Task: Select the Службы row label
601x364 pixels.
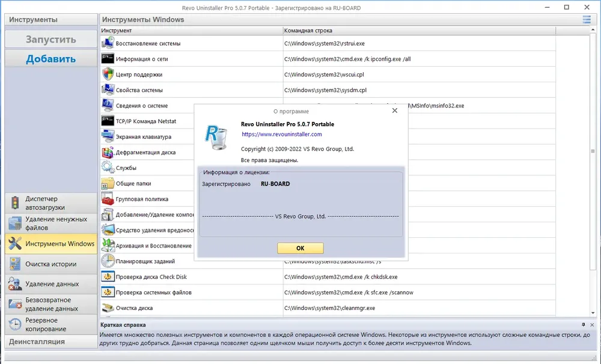Action: [x=126, y=168]
